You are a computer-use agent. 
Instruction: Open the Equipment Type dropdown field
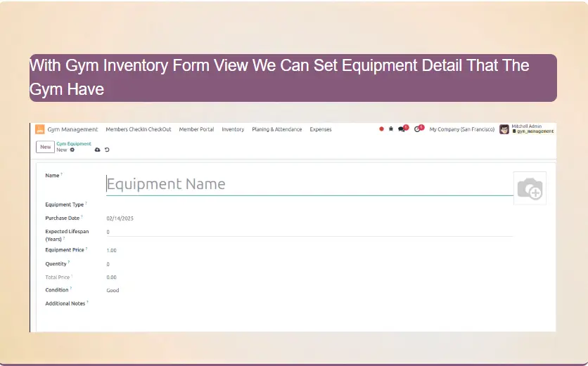coord(309,204)
